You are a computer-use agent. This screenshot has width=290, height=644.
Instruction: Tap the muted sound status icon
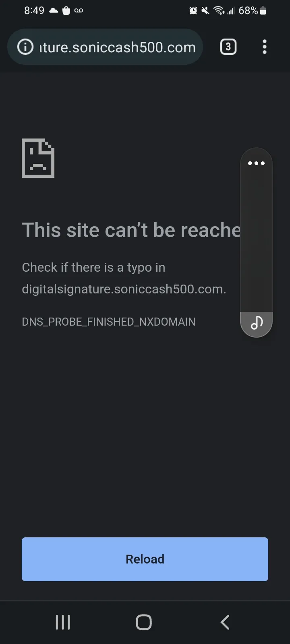pyautogui.click(x=205, y=11)
